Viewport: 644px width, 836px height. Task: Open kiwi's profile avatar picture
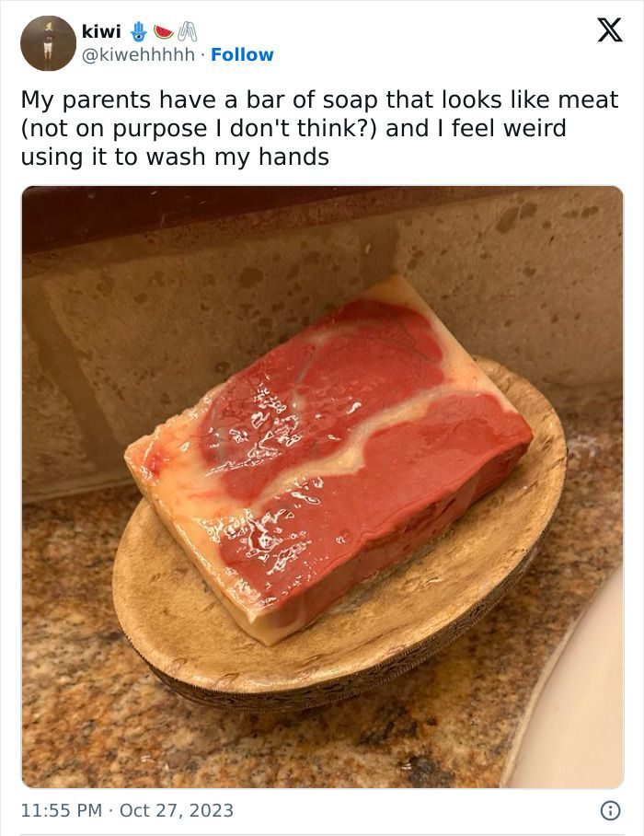tap(48, 43)
